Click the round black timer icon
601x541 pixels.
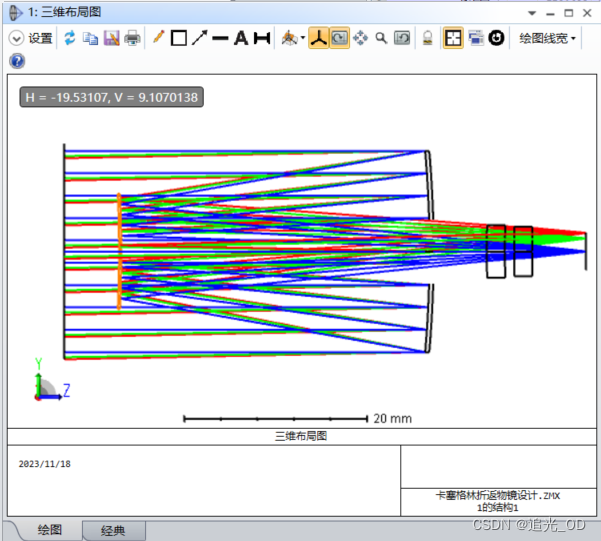[496, 38]
